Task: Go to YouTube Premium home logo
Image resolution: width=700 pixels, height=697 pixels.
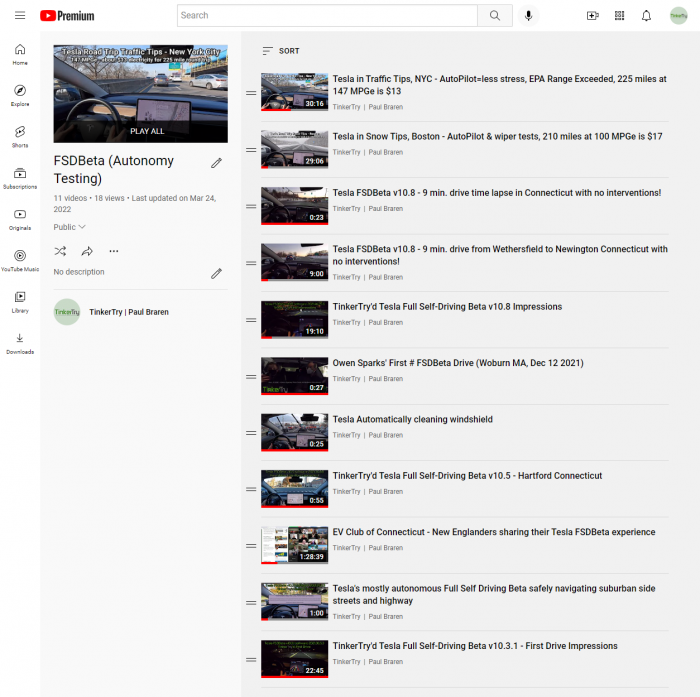Action: click(x=67, y=16)
